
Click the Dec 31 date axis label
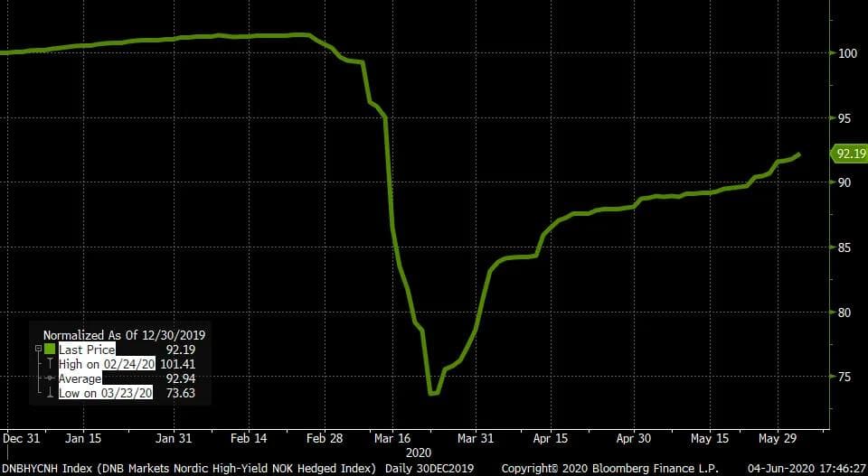click(20, 437)
